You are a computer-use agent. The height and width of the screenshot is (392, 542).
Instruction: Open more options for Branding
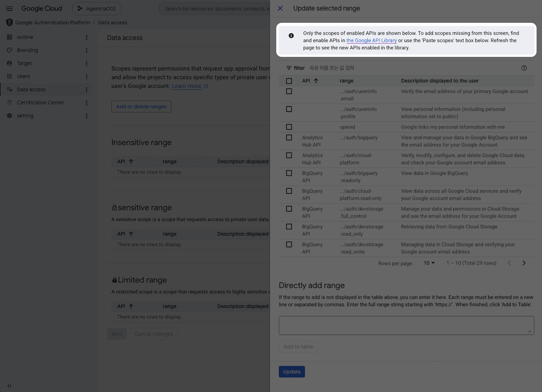[x=87, y=50]
